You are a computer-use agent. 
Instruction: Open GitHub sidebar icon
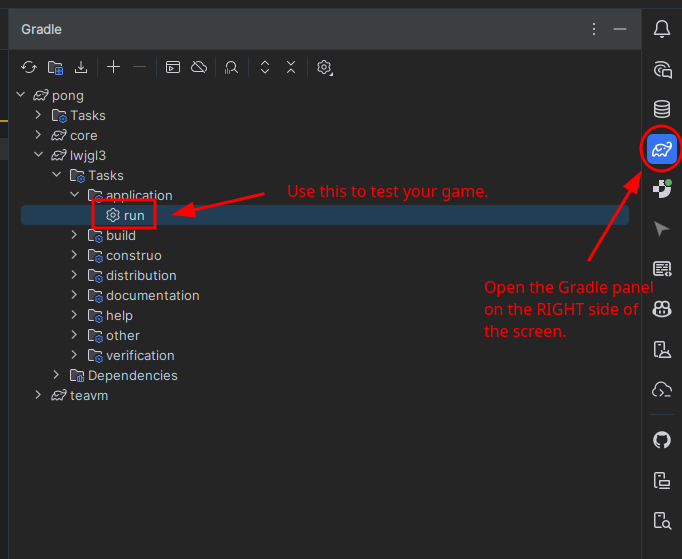point(662,440)
